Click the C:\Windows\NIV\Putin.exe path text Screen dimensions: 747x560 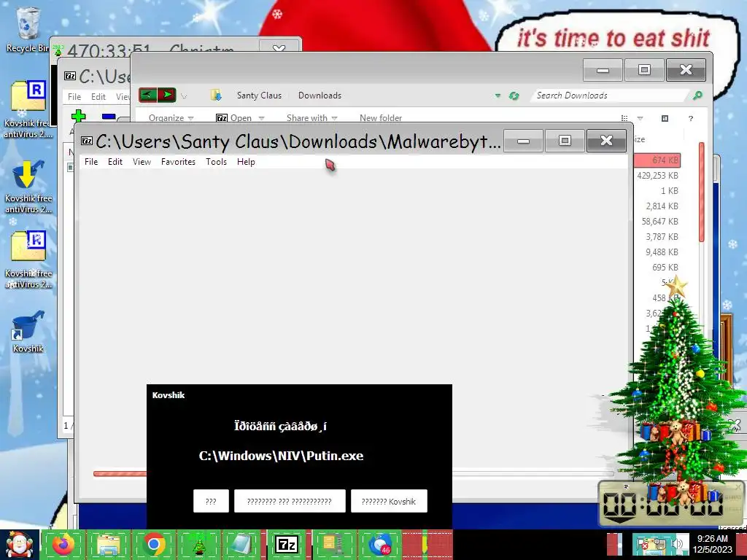pyautogui.click(x=281, y=456)
